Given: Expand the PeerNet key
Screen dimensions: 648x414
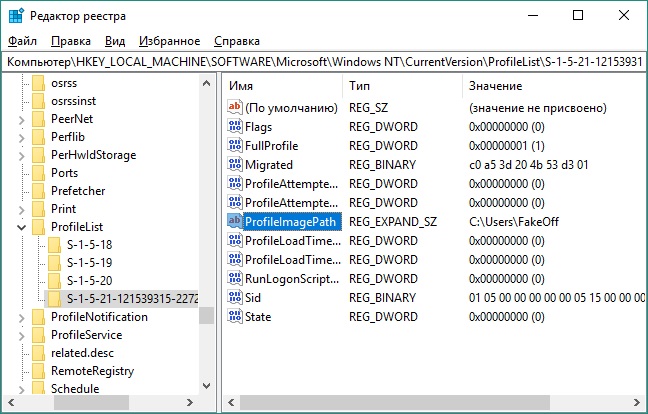Looking at the screenshot, I should click(x=21, y=119).
